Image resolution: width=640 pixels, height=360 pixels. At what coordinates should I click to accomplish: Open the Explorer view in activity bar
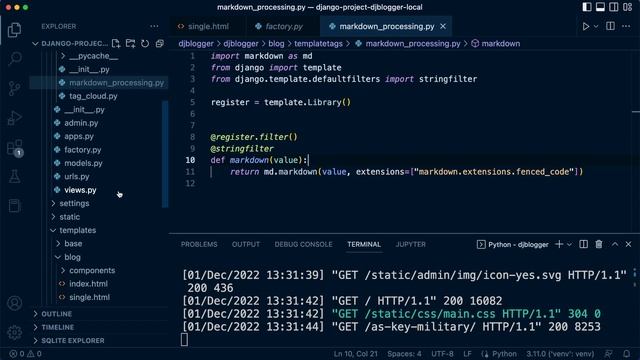15,30
